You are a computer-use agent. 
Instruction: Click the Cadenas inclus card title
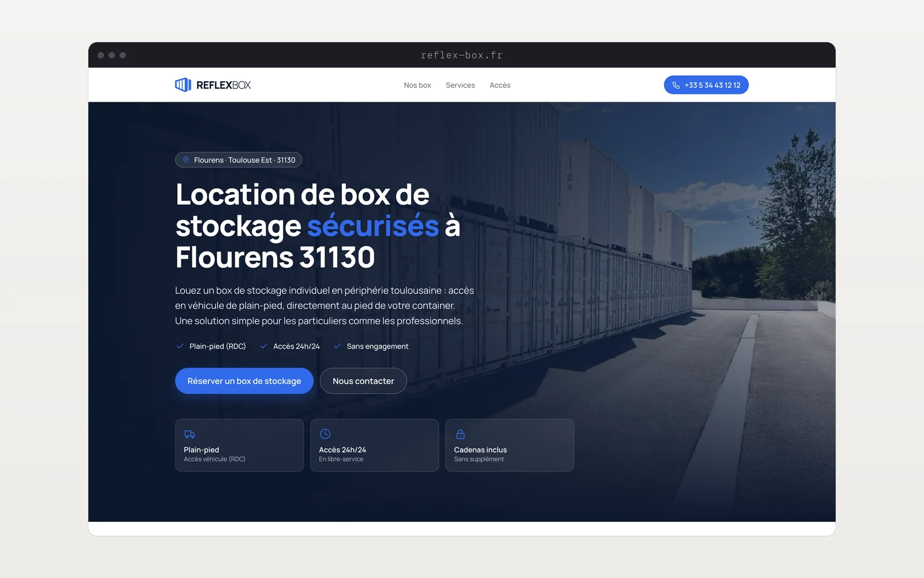(480, 450)
